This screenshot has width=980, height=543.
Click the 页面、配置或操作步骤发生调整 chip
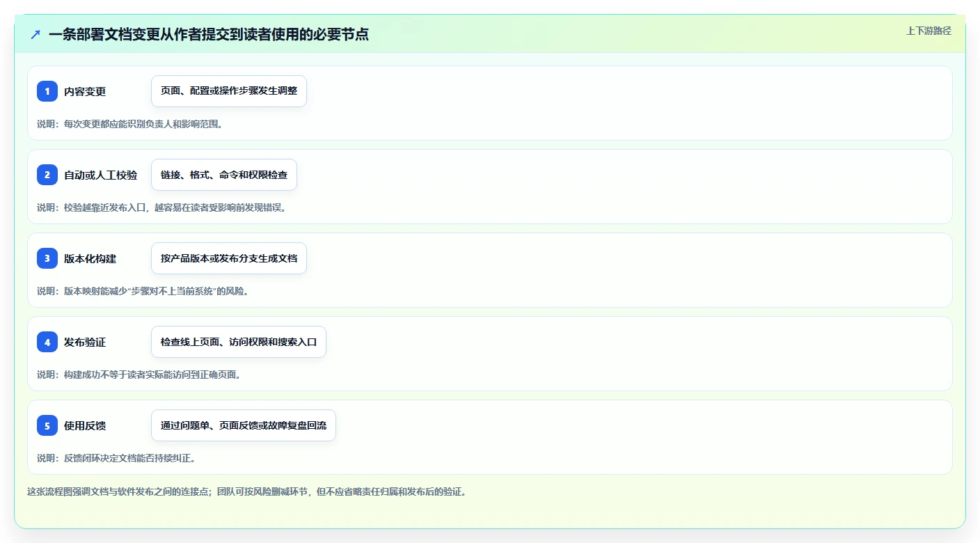[x=229, y=91]
